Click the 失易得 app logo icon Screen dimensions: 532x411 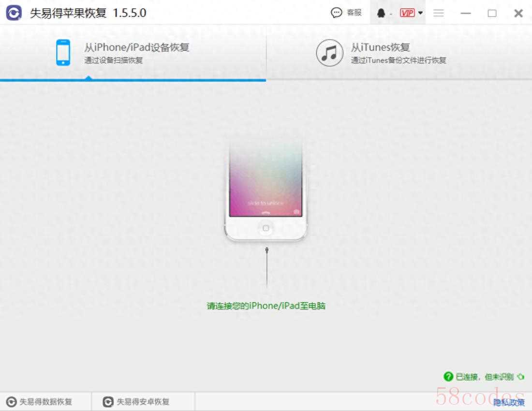14,13
